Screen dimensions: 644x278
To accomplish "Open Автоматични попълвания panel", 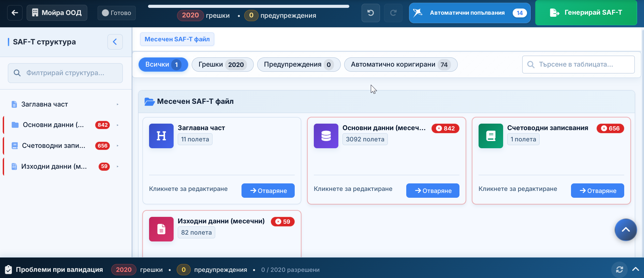I will [x=470, y=13].
